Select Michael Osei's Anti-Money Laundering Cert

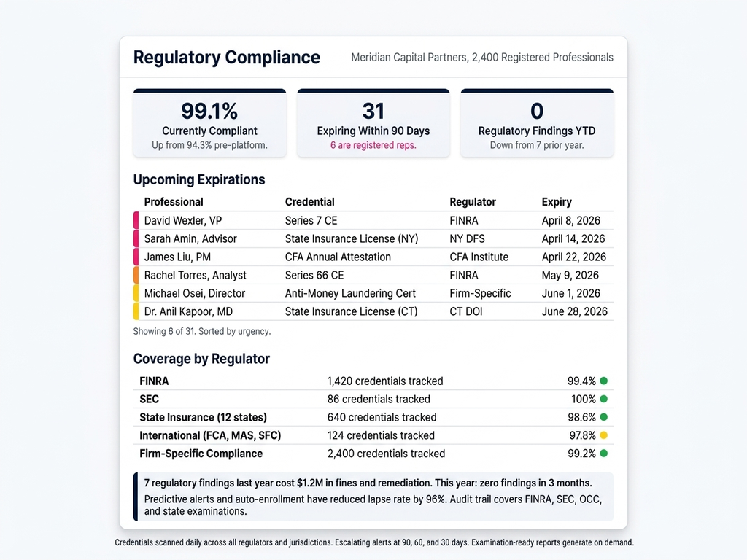350,293
